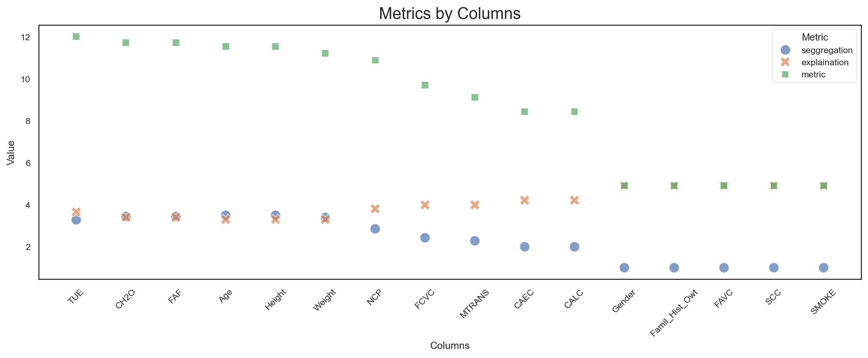
Task: Select the orange X marker for FCVC
Action: coord(425,205)
